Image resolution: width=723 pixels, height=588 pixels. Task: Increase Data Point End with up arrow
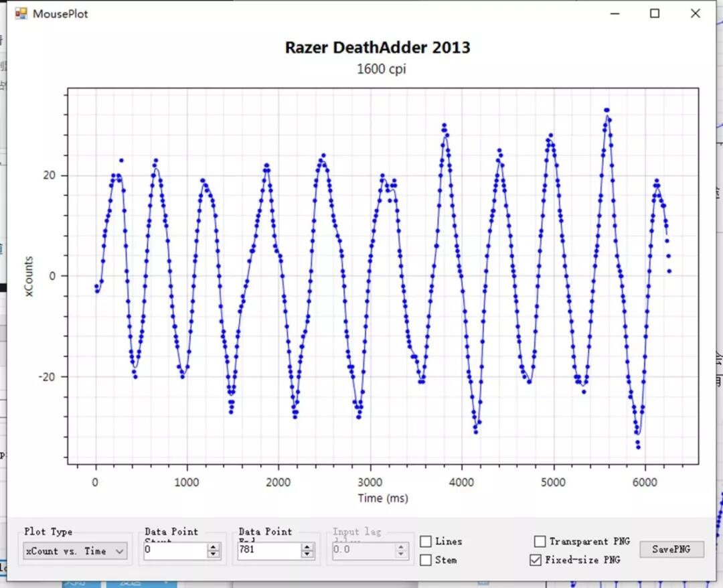(x=307, y=546)
